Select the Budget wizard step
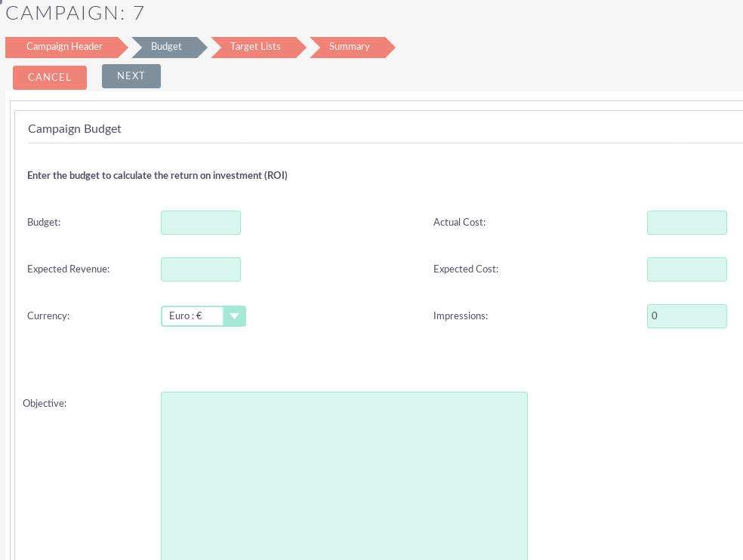 (x=166, y=47)
